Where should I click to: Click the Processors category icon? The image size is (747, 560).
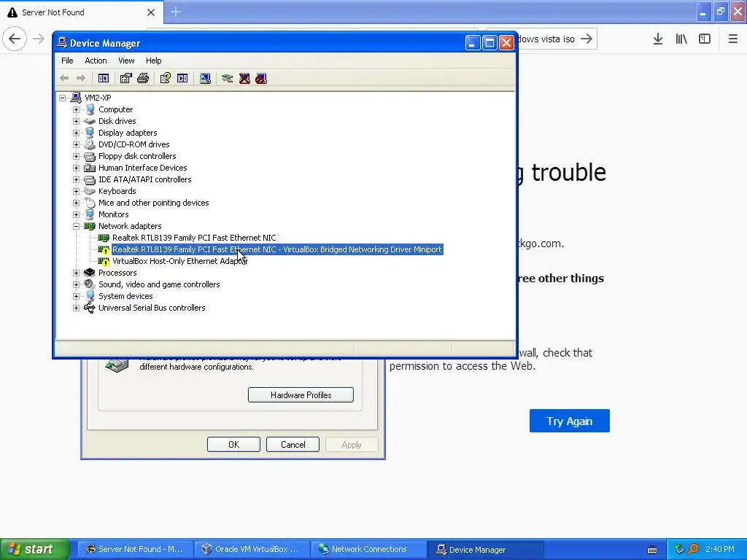pyautogui.click(x=90, y=273)
